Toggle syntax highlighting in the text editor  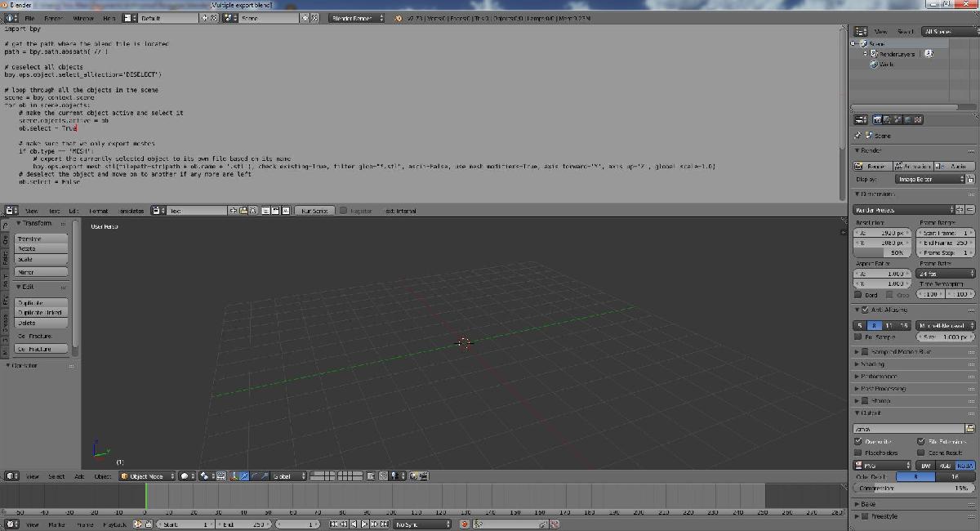(x=287, y=210)
